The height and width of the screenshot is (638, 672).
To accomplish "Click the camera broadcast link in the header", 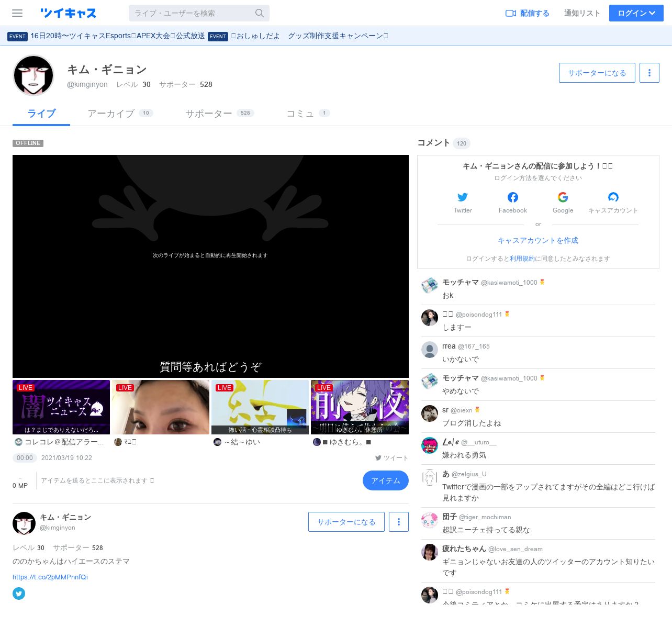I will pos(527,13).
